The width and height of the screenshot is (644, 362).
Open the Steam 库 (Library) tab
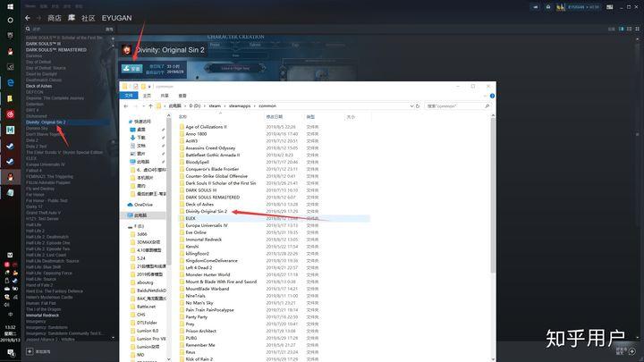(x=72, y=18)
